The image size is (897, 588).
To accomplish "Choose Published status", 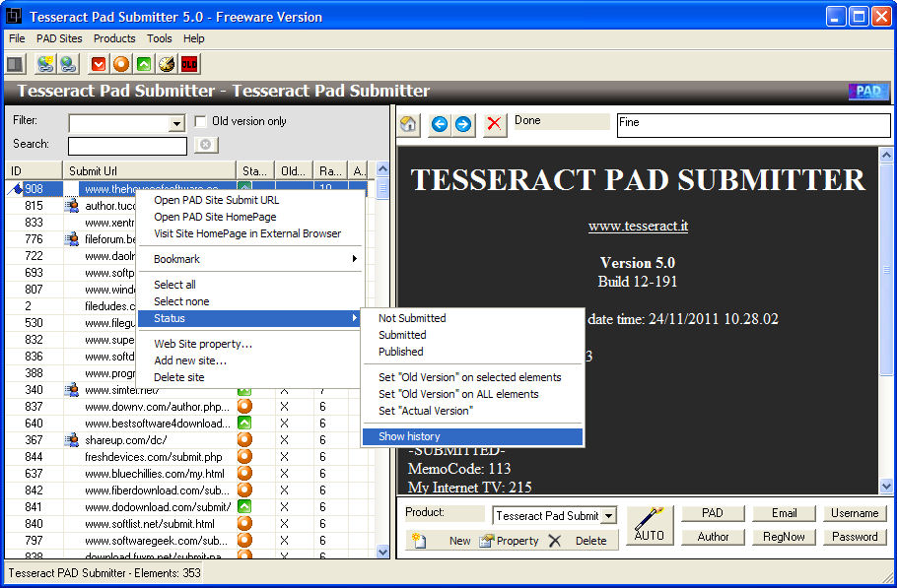I will pyautogui.click(x=472, y=352).
